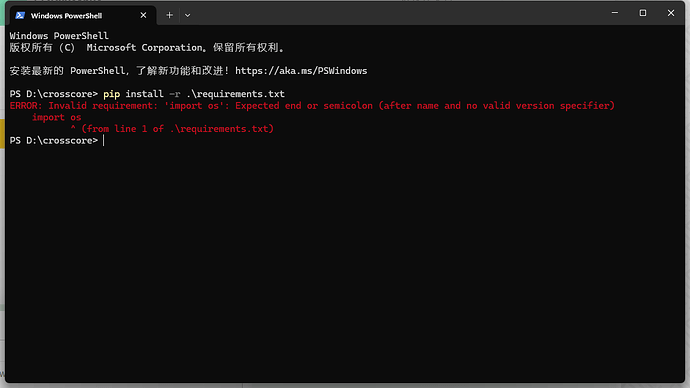Click the '(from line 1 of .\requirements.txt)' text
The height and width of the screenshot is (388, 690).
coord(177,129)
